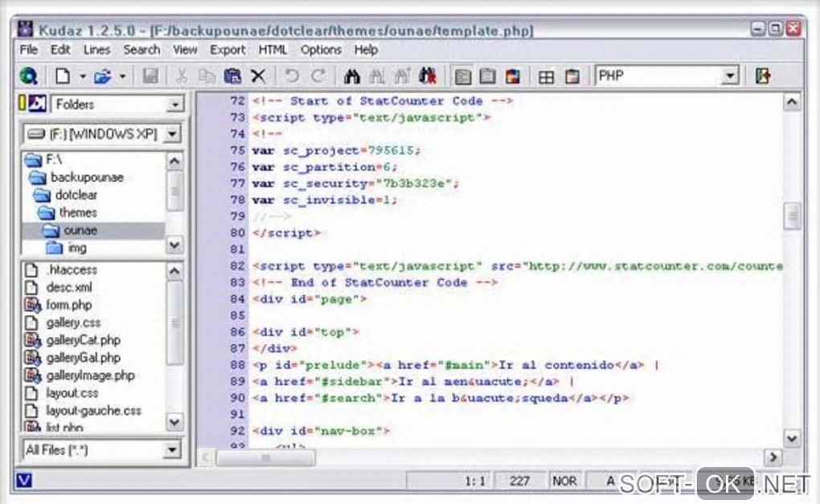Viewport: 820px width, 504px height.
Task: Click the code line with div id="top"
Action: point(305,332)
